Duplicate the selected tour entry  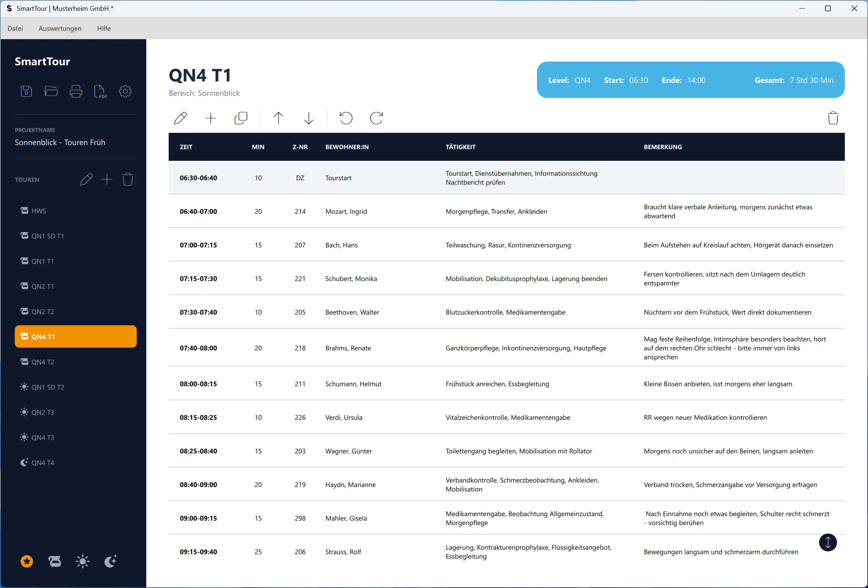tap(241, 118)
